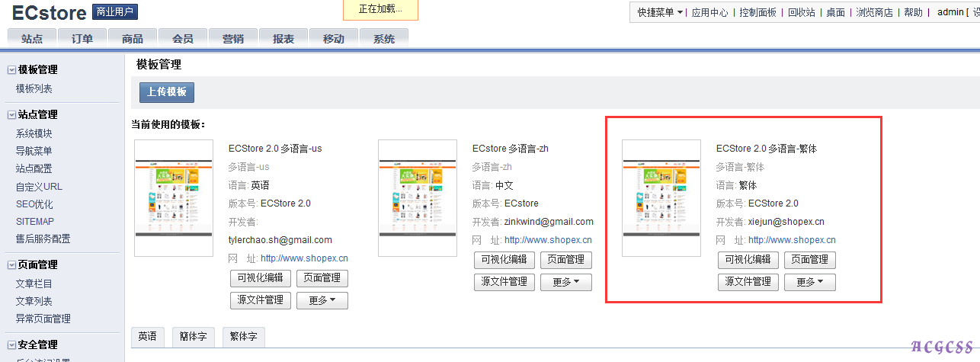Click 页面管理 for 多语言-us template
980x362 pixels.
(x=322, y=278)
